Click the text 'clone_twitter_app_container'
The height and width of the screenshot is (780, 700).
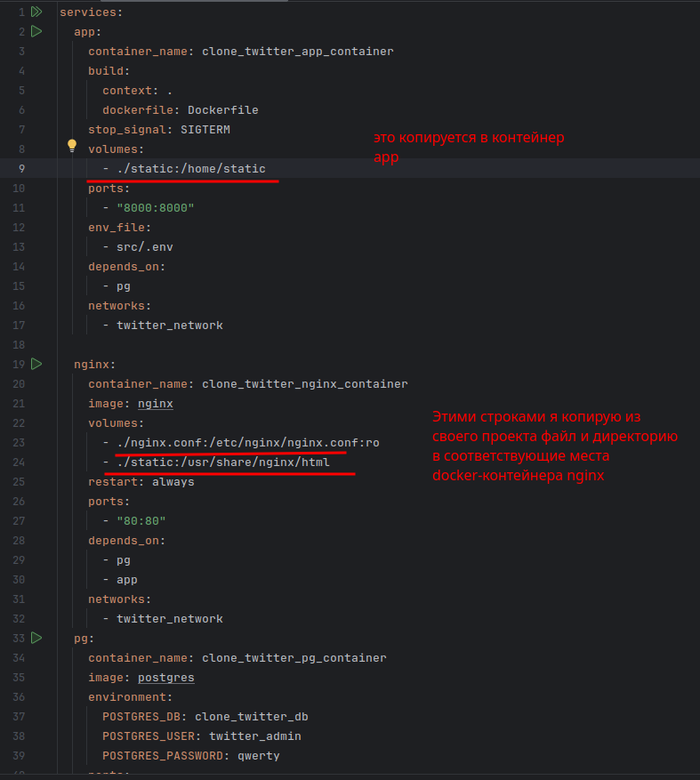pyautogui.click(x=297, y=52)
